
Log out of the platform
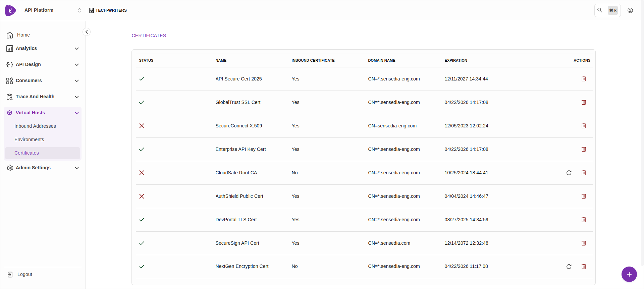pyautogui.click(x=24, y=274)
